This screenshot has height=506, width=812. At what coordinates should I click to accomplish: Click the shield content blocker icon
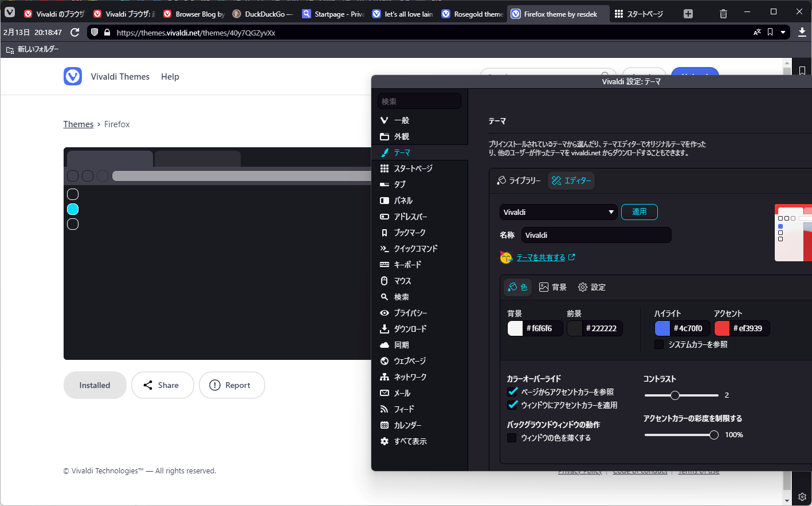pyautogui.click(x=95, y=33)
